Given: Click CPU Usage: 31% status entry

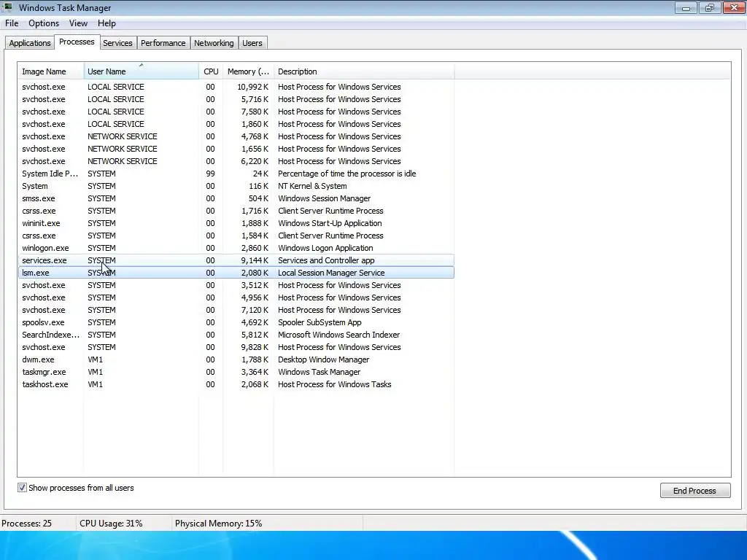Looking at the screenshot, I should click(x=111, y=524).
